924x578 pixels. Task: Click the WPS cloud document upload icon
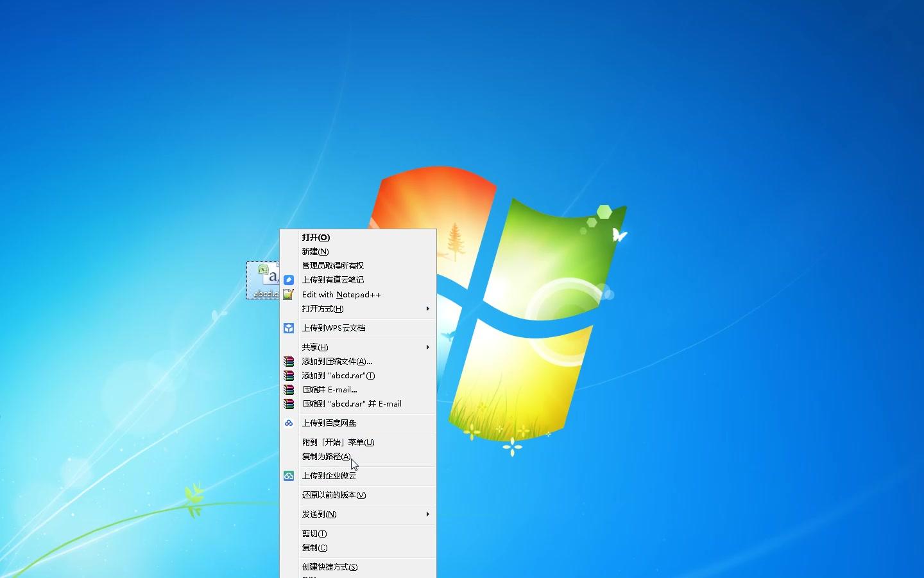coord(289,328)
